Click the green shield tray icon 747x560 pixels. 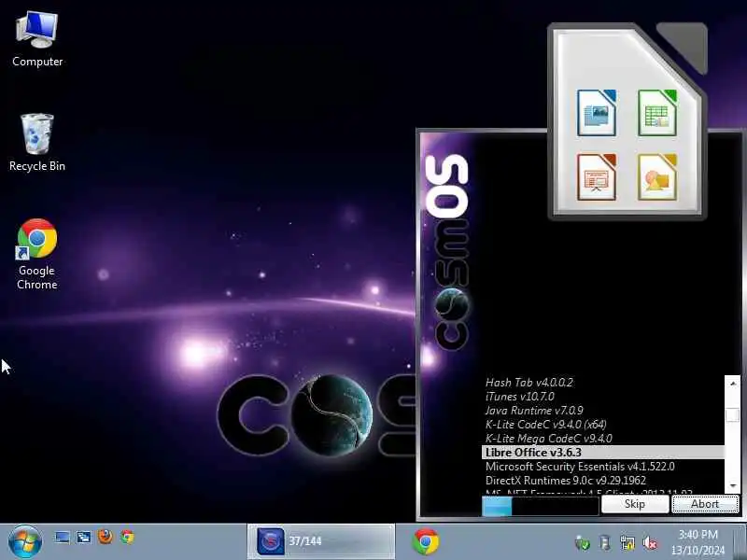[582, 543]
